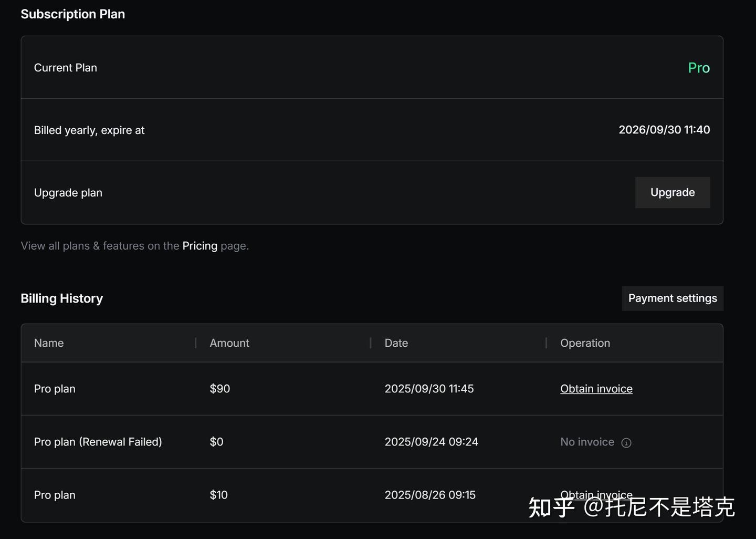Click the Upgrade button
Image resolution: width=756 pixels, height=539 pixels.
tap(672, 192)
